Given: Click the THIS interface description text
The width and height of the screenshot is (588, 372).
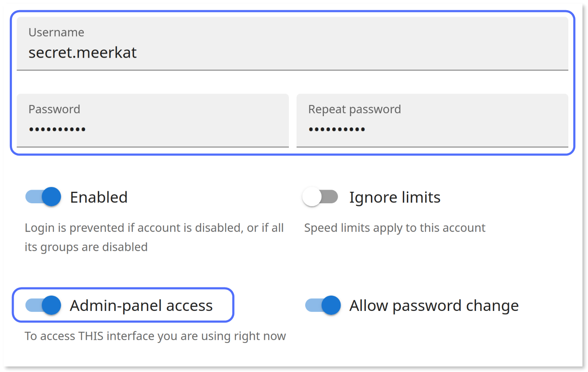Looking at the screenshot, I should tap(156, 336).
